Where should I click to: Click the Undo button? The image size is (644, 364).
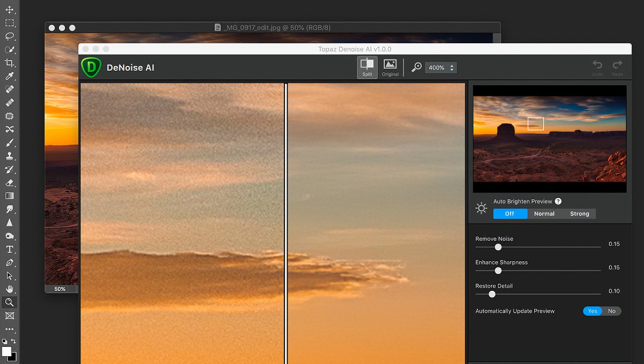pyautogui.click(x=597, y=67)
